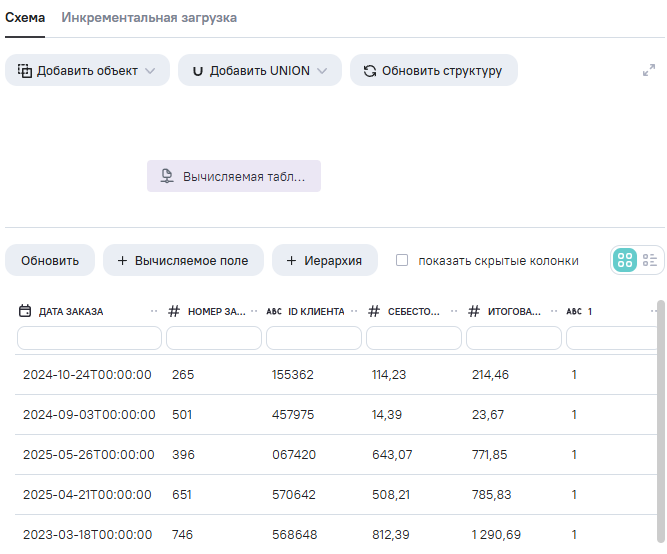Click the Иерархия button
This screenshot has height=554, width=667.
324,260
